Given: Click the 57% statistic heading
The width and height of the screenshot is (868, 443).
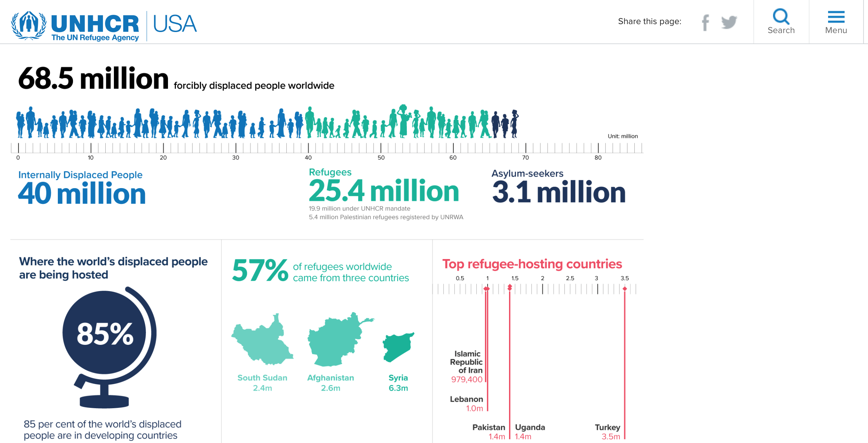Looking at the screenshot, I should 260,271.
